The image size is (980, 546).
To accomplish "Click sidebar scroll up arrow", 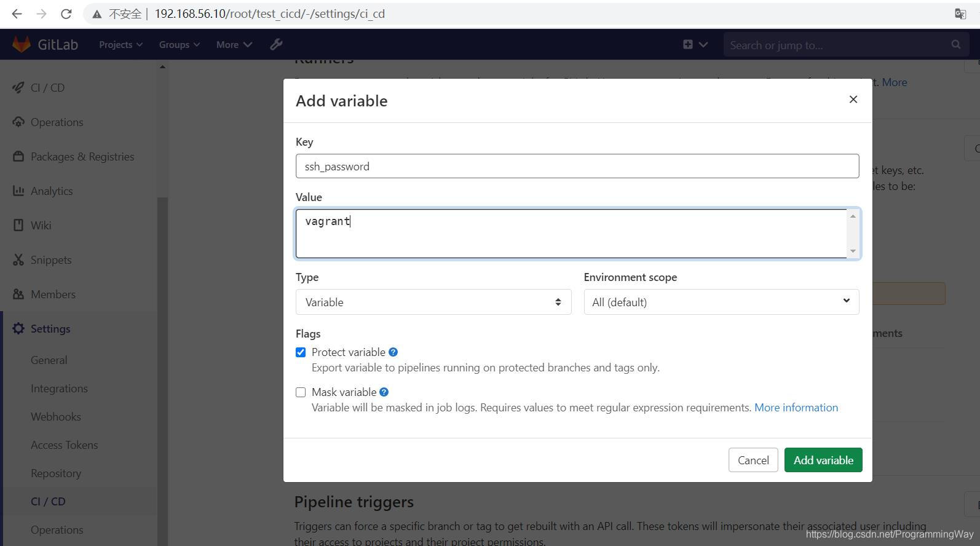I will [162, 66].
